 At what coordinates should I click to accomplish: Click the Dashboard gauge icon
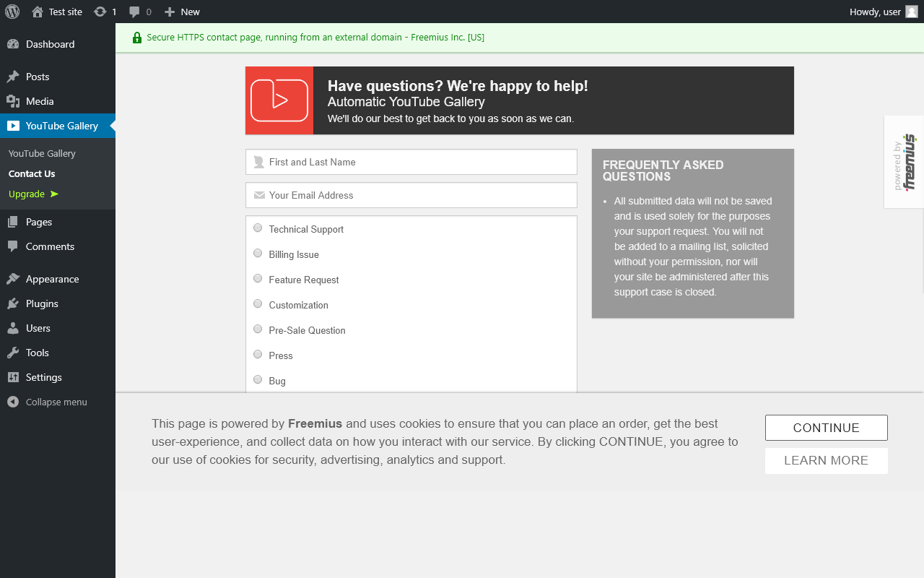[13, 44]
